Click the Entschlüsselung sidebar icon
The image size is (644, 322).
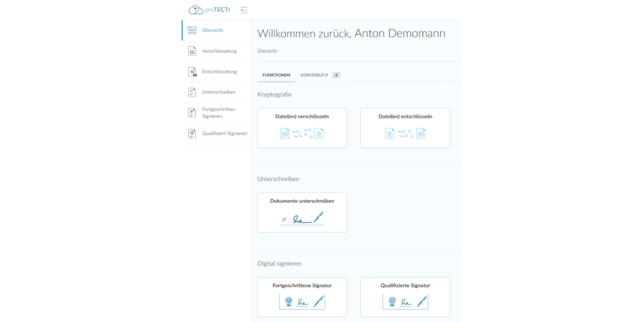point(192,72)
